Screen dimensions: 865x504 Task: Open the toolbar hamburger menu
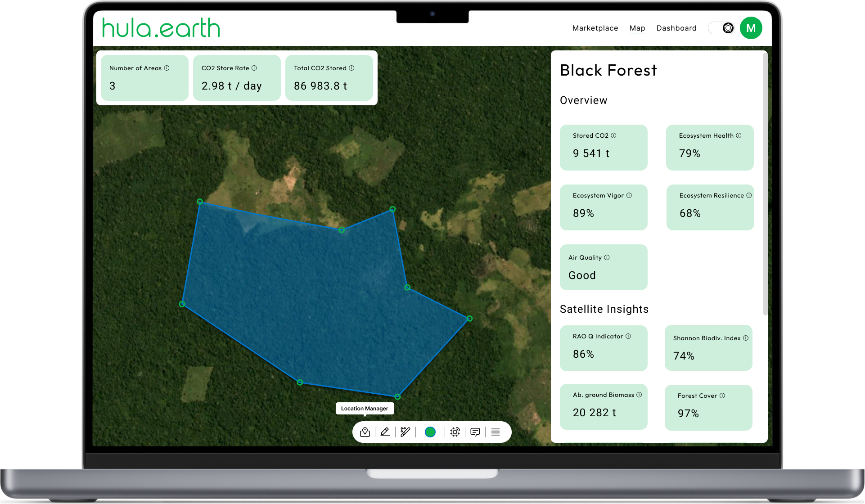[x=495, y=432]
